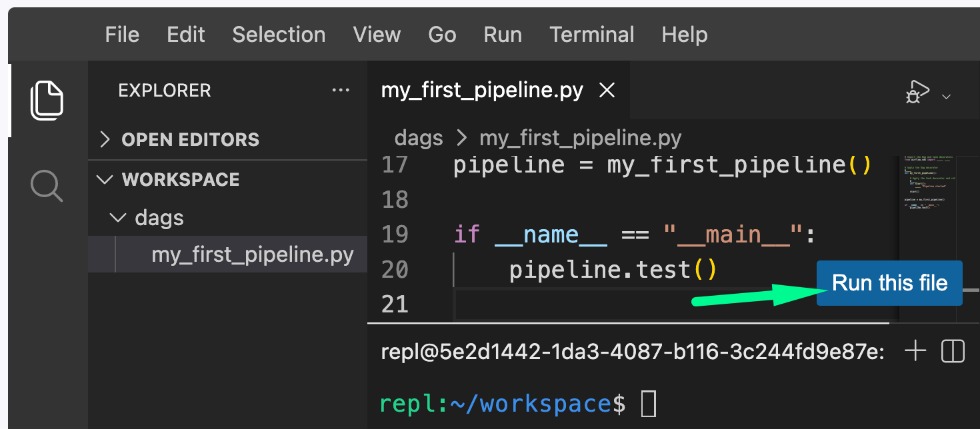Open the File menu
The image size is (980, 429).
pos(122,35)
